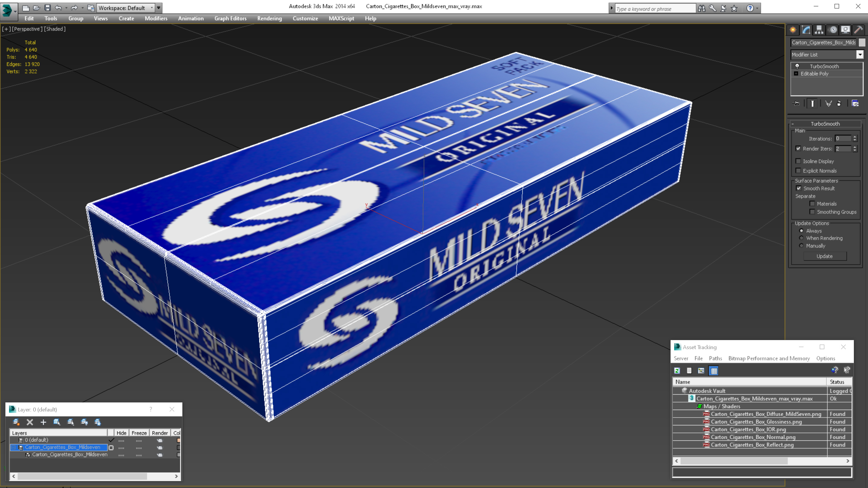Toggle the TurboSmooth modifier lightbulb on/off
868x488 pixels.
(x=797, y=66)
